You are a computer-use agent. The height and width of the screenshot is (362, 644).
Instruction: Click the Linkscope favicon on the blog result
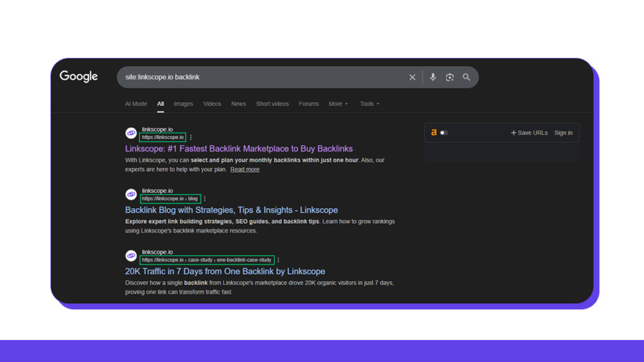point(130,194)
